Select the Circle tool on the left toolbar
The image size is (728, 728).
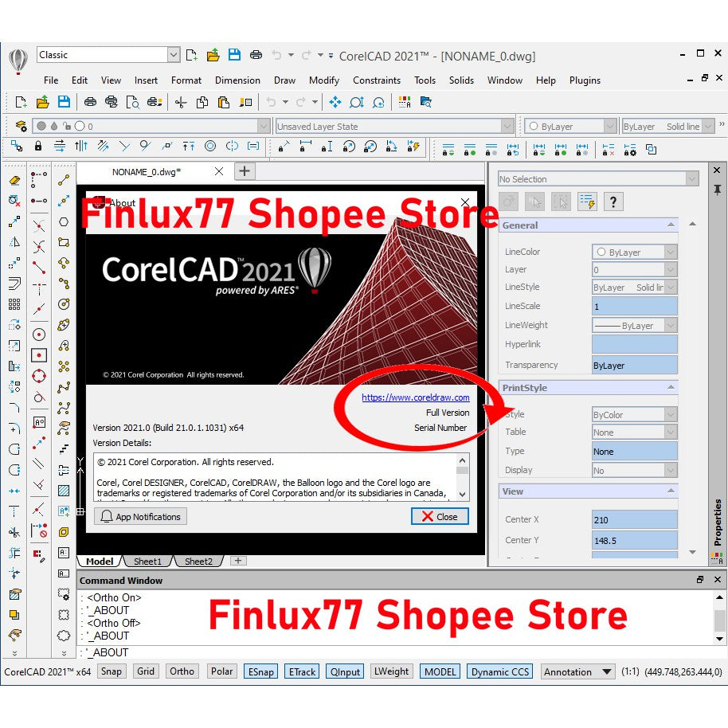click(x=37, y=335)
